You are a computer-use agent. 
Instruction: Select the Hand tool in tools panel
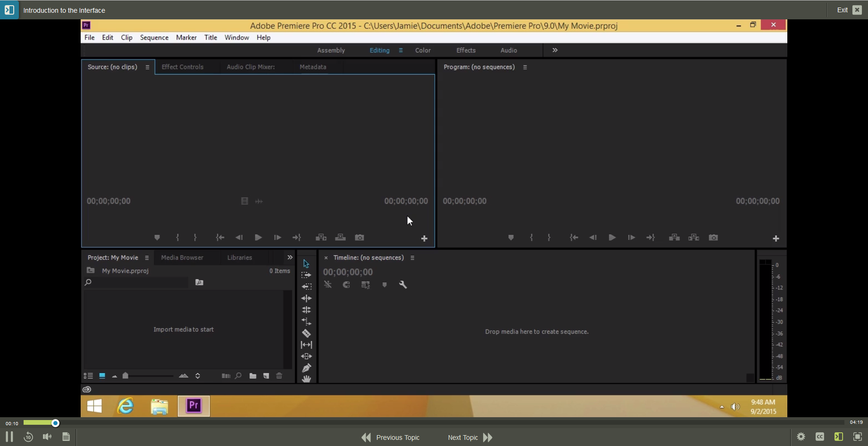point(306,379)
